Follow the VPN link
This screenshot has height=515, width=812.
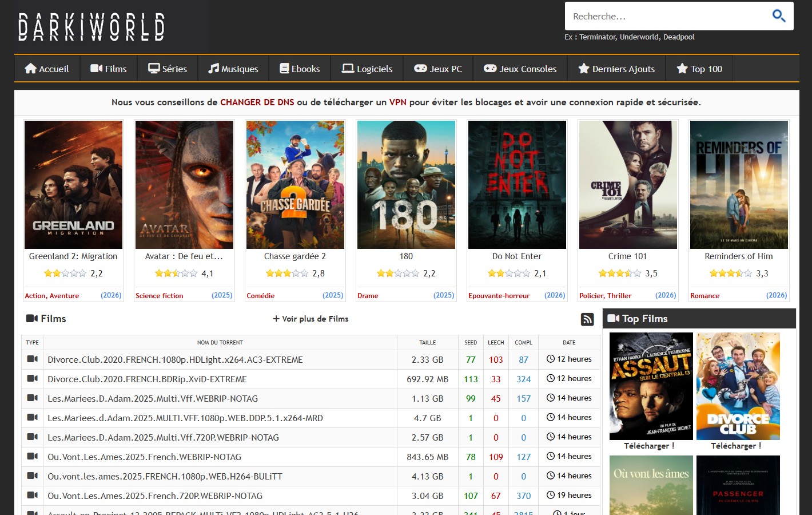pos(398,102)
